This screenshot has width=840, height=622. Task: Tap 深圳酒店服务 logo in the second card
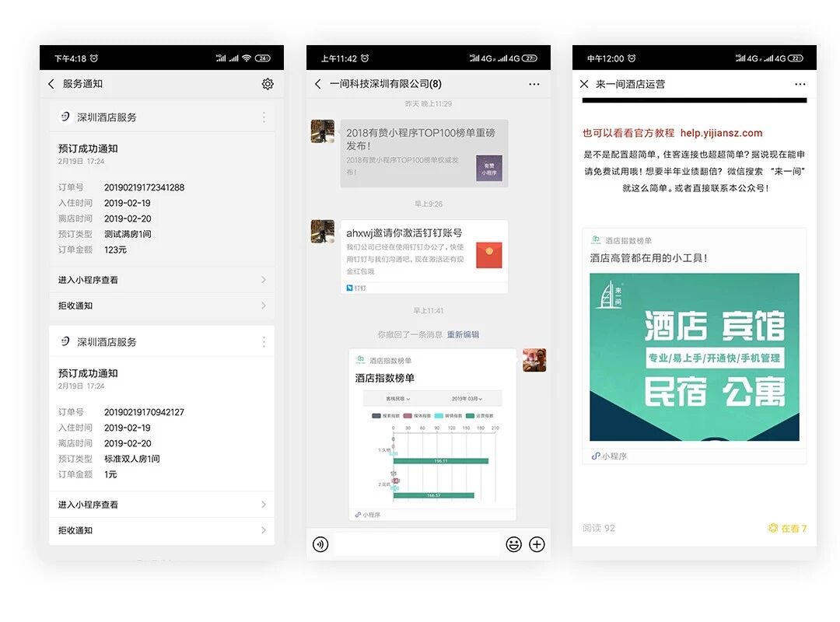[x=65, y=341]
